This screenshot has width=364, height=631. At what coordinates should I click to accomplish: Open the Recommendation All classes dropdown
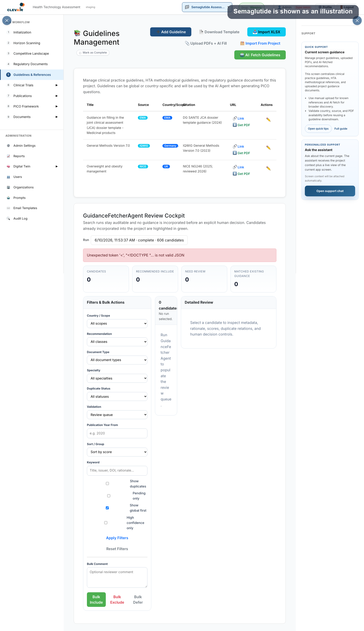tap(117, 342)
